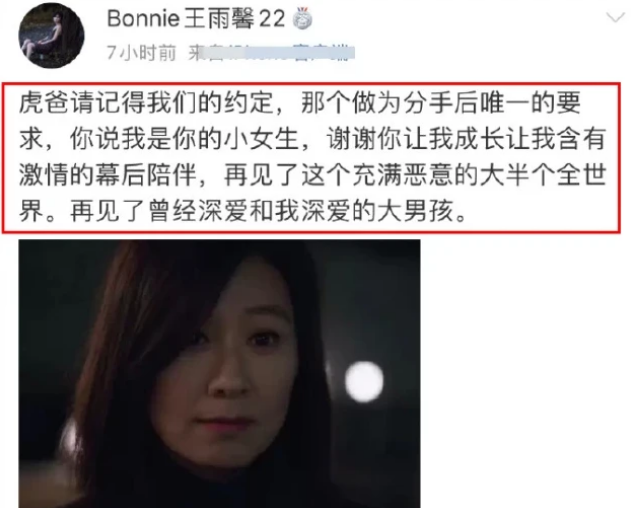Screen dimensions: 637x508
Task: Click the number 22 in the username
Action: tap(272, 19)
